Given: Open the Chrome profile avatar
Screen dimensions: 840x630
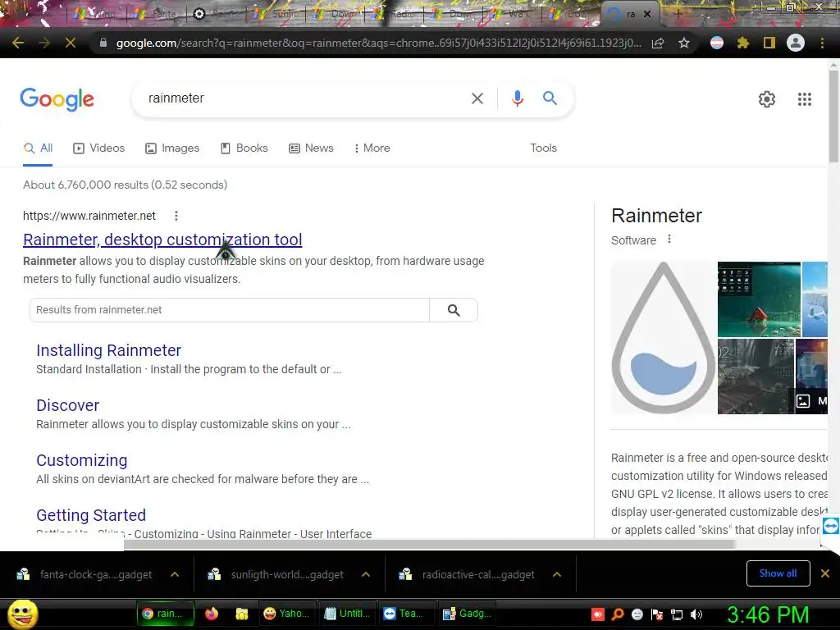Looking at the screenshot, I should (796, 43).
